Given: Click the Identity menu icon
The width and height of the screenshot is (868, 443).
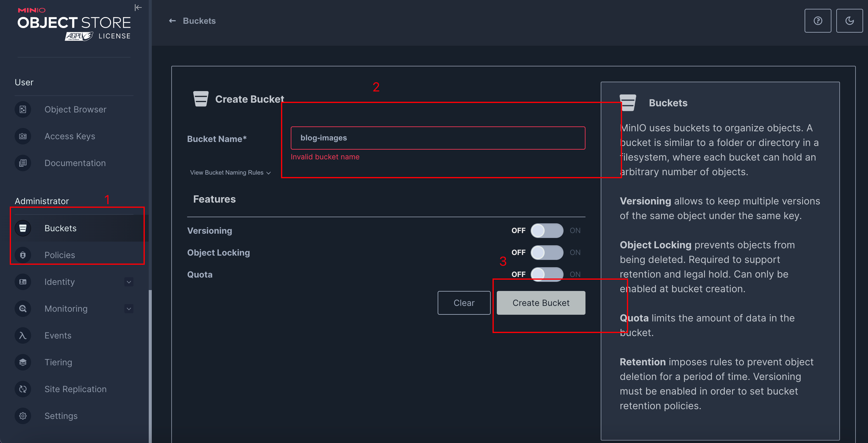Looking at the screenshot, I should pos(23,282).
